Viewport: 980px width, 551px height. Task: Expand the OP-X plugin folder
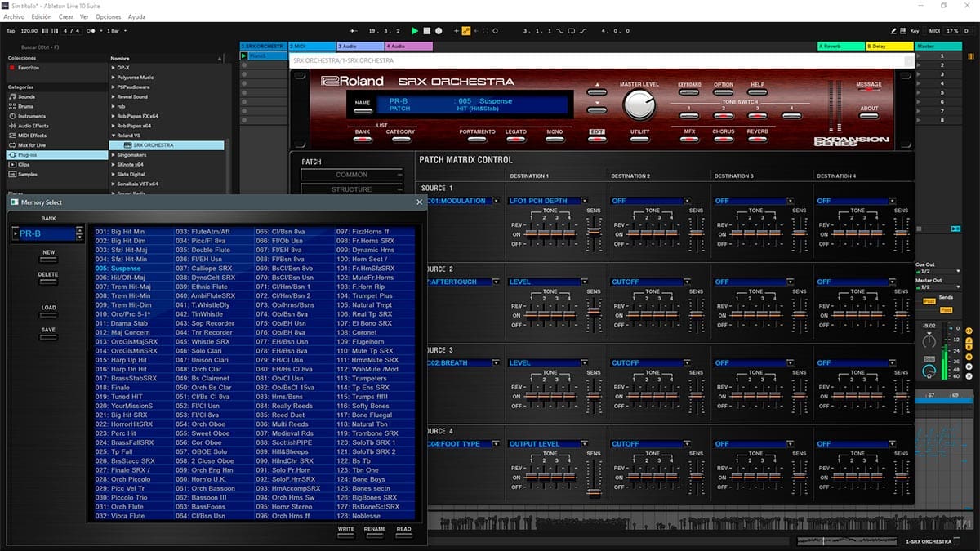113,68
